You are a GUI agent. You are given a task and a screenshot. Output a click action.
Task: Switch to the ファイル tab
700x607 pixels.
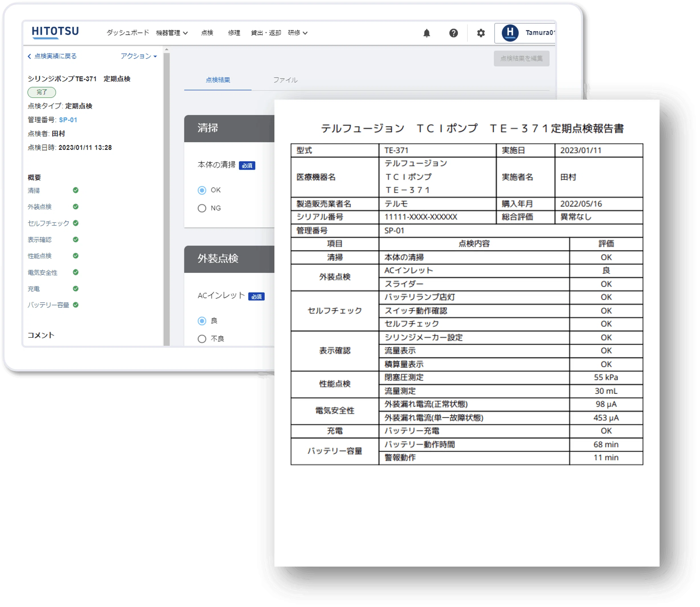point(285,80)
